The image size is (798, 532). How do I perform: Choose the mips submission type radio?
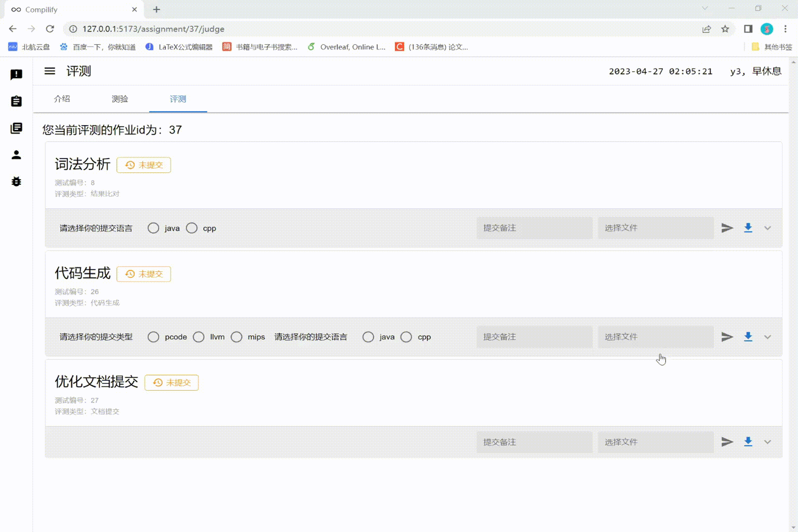coord(236,337)
